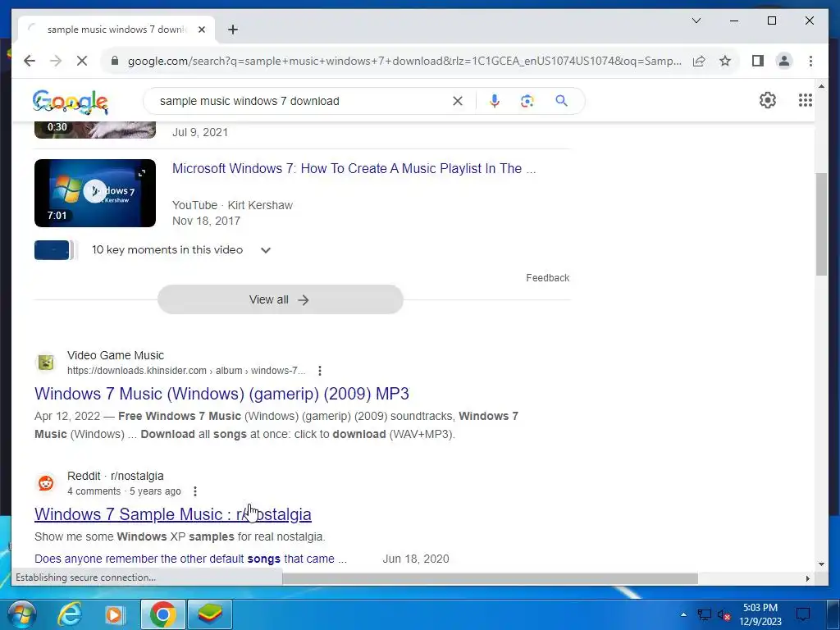Click the horizontal scrollbar thumb
Screen dimensions: 840x630
(491, 578)
